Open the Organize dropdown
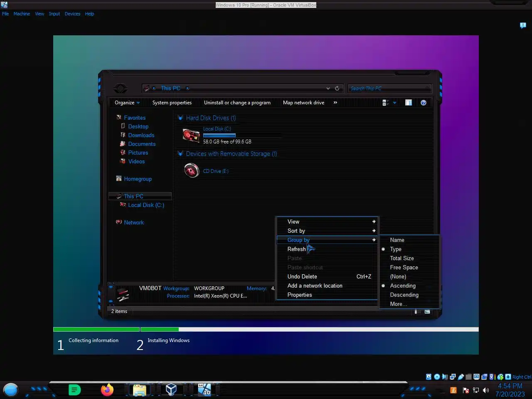The width and height of the screenshot is (532, 399). 127,103
